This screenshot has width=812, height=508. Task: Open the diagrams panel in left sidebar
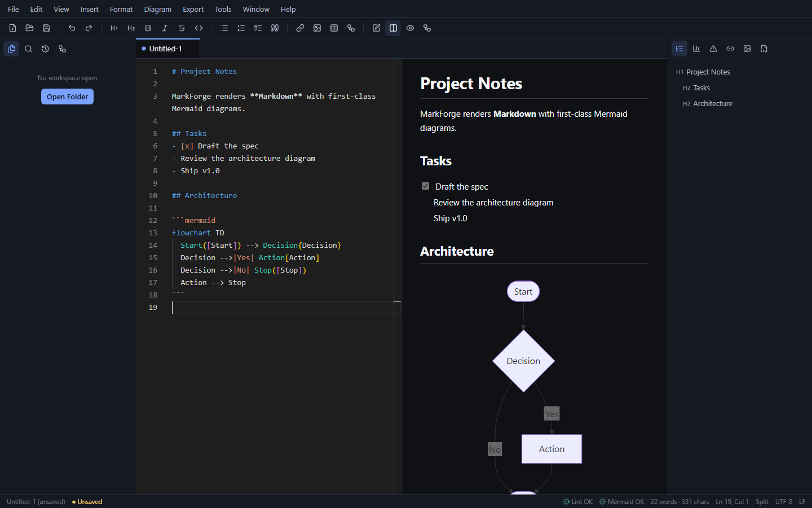pyautogui.click(x=63, y=49)
